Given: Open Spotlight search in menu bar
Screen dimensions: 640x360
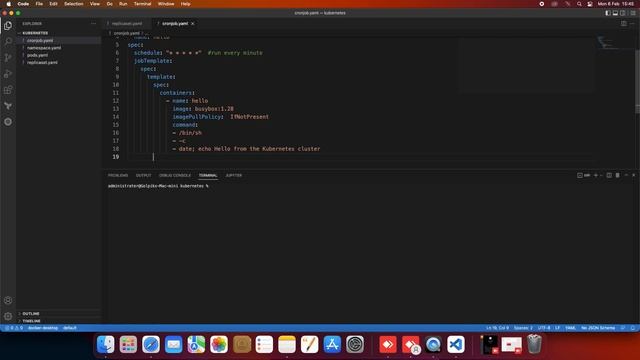Looking at the screenshot, I should 579,4.
